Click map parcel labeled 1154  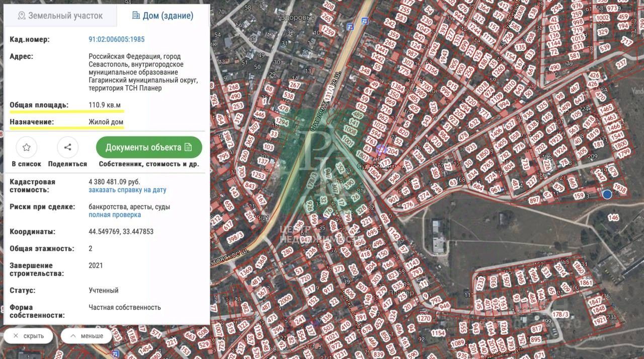coord(438,333)
